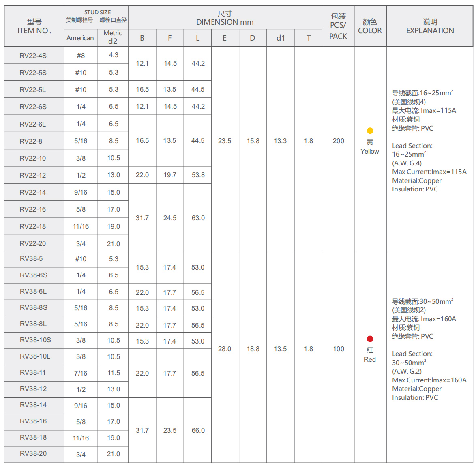Click the ITEM NO. column header
The height and width of the screenshot is (466, 476).
tap(34, 26)
